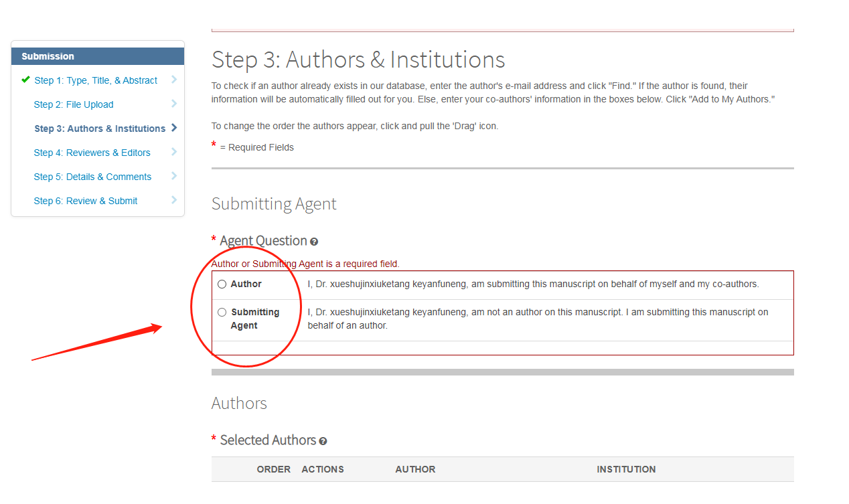This screenshot has width=849, height=504.
Task: Click the Authors section heading
Action: 239,403
